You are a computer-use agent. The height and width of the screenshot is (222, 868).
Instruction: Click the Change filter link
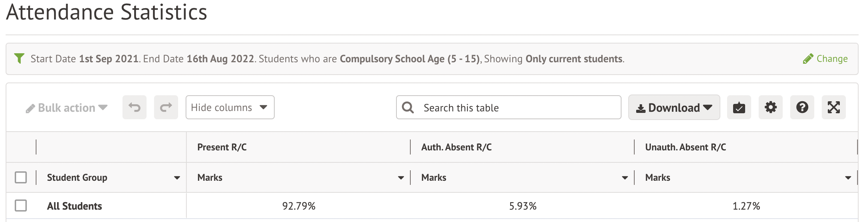coord(826,59)
